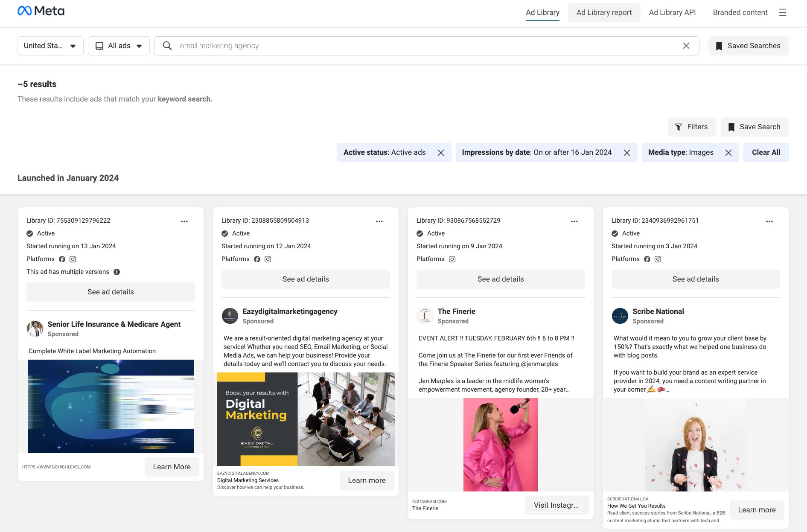Open the United States country dropdown
The width and height of the screenshot is (807, 532).
[50, 46]
